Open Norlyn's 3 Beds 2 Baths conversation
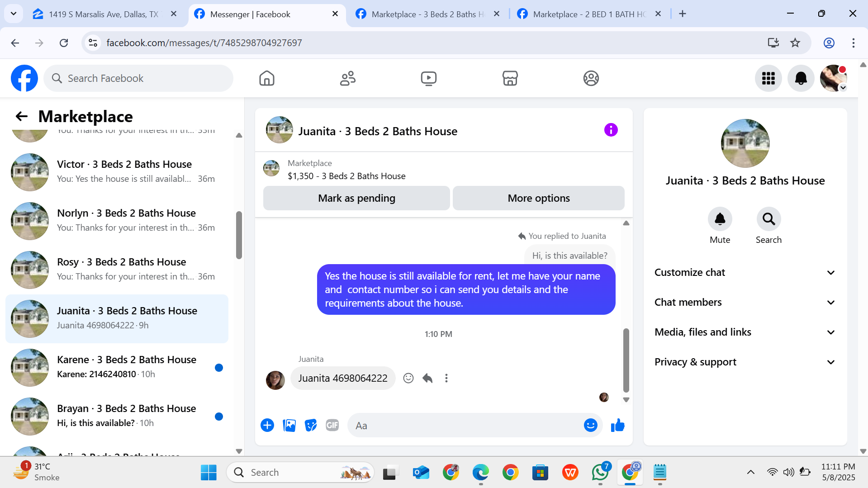This screenshot has height=488, width=868. [117, 220]
